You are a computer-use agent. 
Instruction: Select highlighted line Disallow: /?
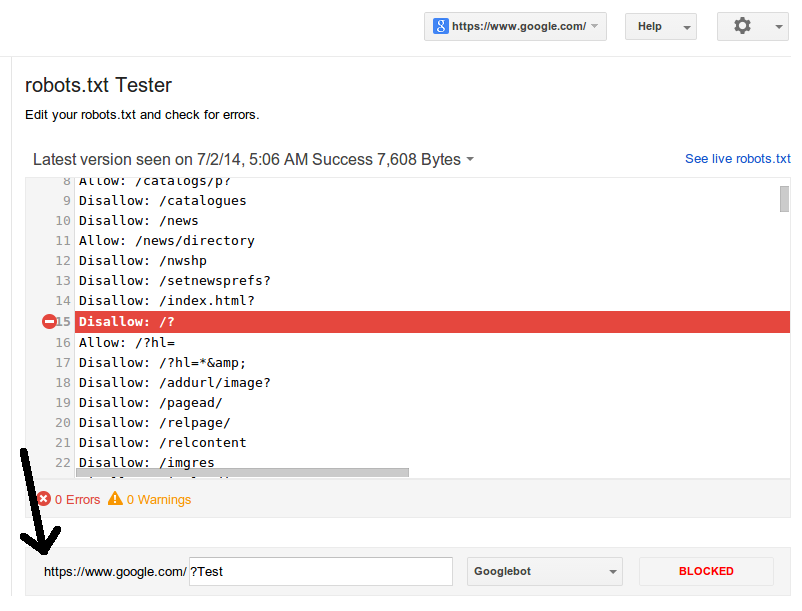(432, 322)
